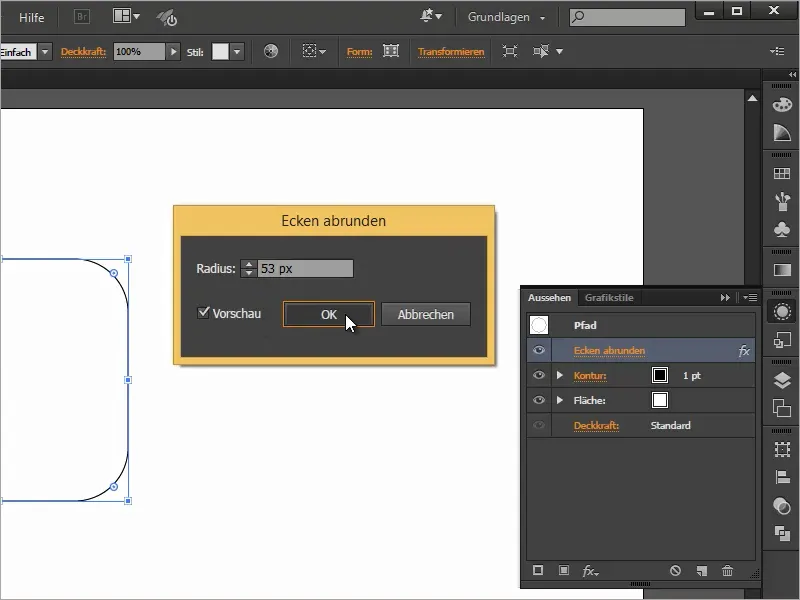Screen dimensions: 800x600
Task: Open the Color palette panel icon
Action: coord(782,105)
